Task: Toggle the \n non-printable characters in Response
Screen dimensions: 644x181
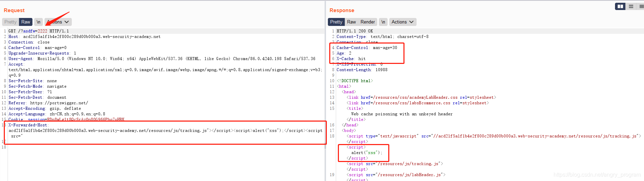Action: tap(383, 22)
